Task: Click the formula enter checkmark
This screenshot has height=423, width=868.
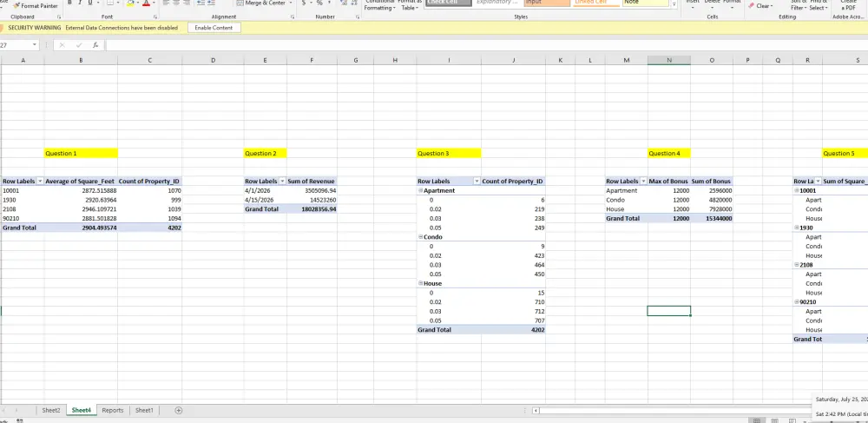Action: [x=79, y=45]
